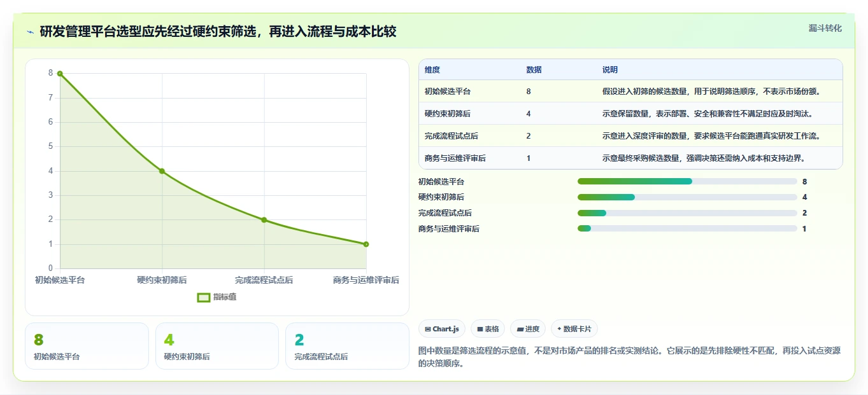Image resolution: width=868 pixels, height=395 pixels.
Task: Select the 进度 chip
Action: [528, 329]
